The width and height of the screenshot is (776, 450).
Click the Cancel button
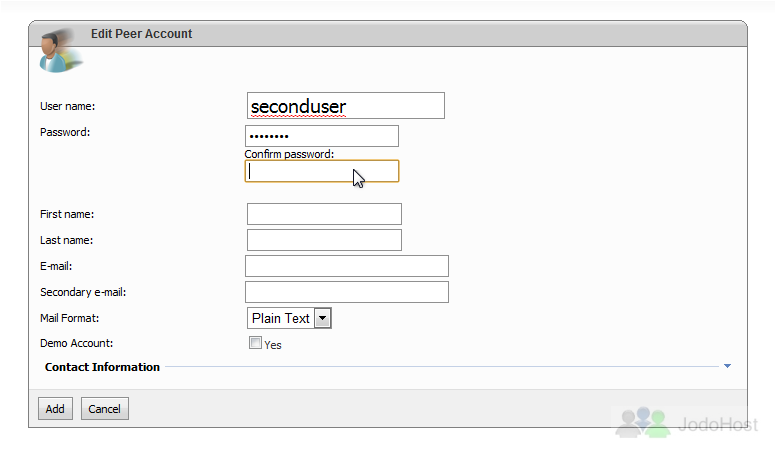[104, 408]
